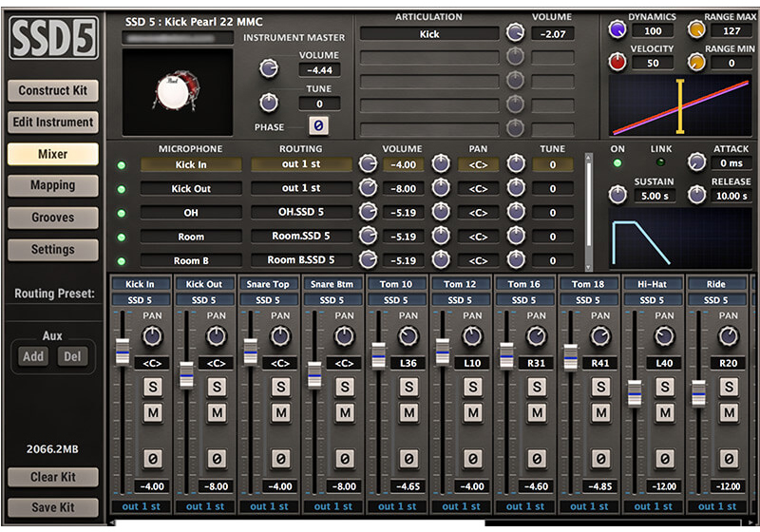Image resolution: width=760 pixels, height=532 pixels.
Task: Click the envelope Attack knob
Action: pos(696,161)
